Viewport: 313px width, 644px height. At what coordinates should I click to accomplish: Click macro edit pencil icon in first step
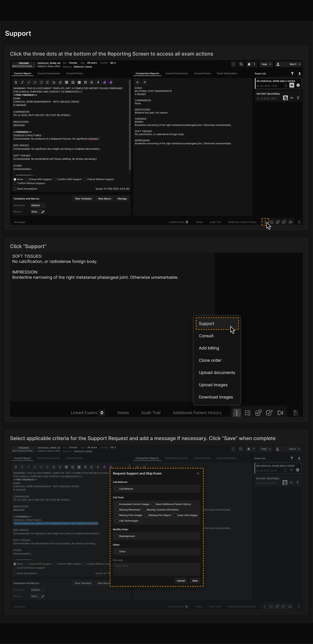click(43, 212)
